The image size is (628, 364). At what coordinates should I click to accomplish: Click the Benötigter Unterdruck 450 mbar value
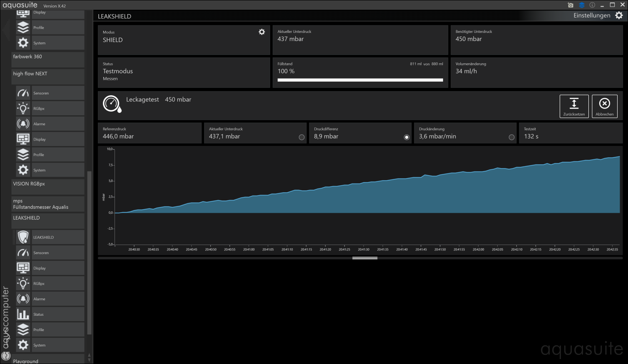click(x=469, y=39)
